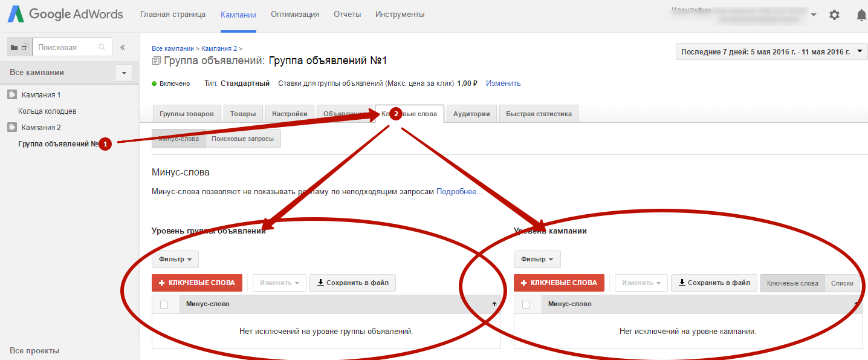Click the Изменить bid link
The height and width of the screenshot is (360, 868).
click(x=503, y=83)
